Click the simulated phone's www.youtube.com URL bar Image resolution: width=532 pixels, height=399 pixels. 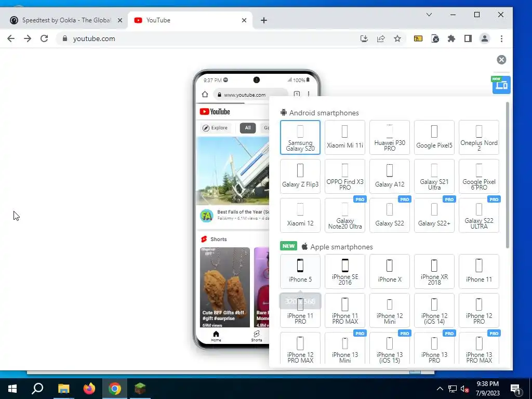coord(250,95)
